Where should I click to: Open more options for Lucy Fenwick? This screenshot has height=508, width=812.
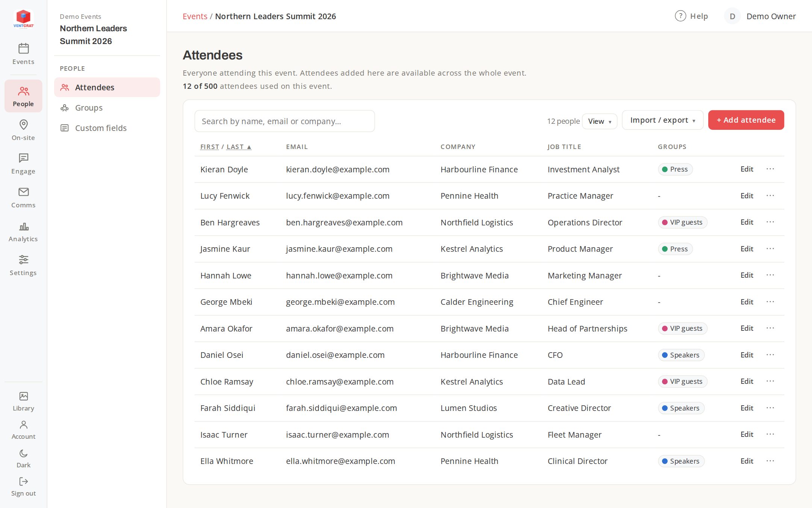(770, 196)
